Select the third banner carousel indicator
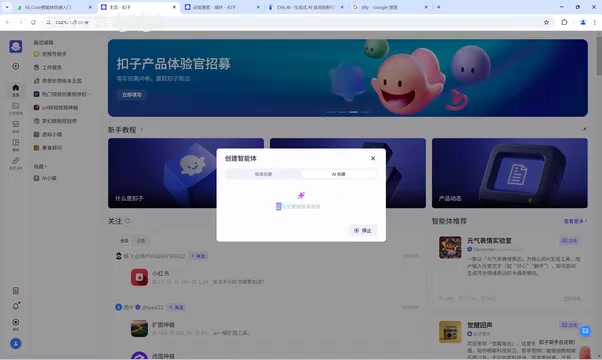The height and width of the screenshot is (360, 602). point(354,112)
